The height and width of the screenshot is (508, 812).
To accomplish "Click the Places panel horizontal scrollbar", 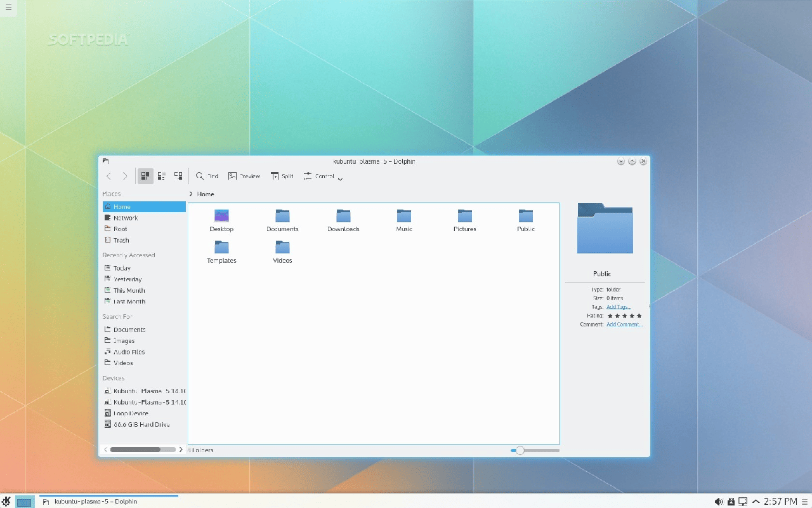I will 135,450.
